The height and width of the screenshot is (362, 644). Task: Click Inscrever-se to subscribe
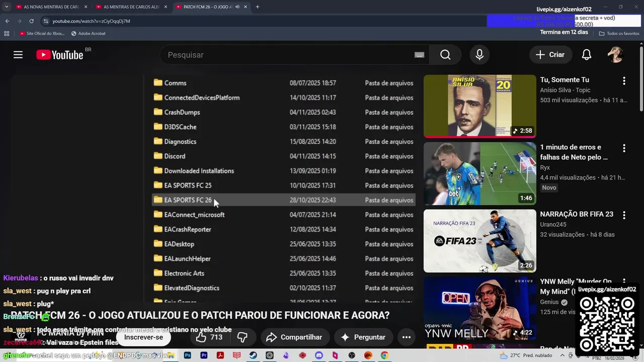point(143,337)
